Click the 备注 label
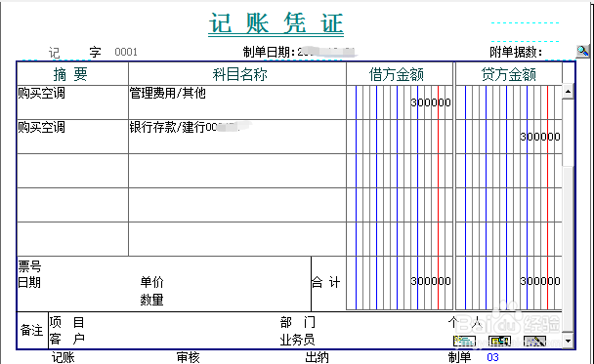The width and height of the screenshot is (594, 364). click(x=32, y=330)
